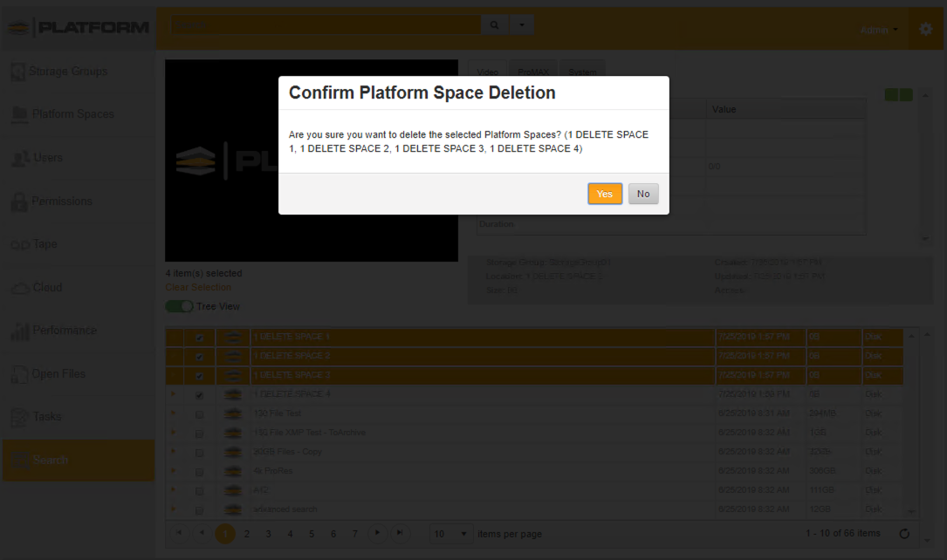Uncheck 1 DELETE SPACE 4 checkbox
Viewport: 947px width, 560px height.
point(199,396)
